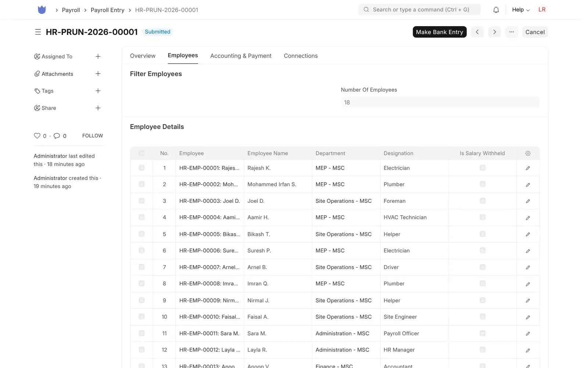Screen dimensions: 588x368
Task: Add an attachment with plus icon
Action: click(98, 74)
